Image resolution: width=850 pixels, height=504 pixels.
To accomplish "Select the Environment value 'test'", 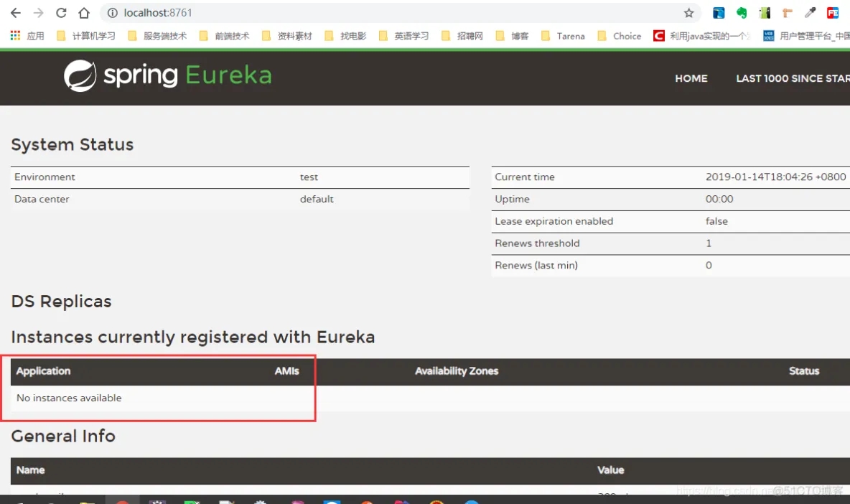I will click(x=309, y=177).
